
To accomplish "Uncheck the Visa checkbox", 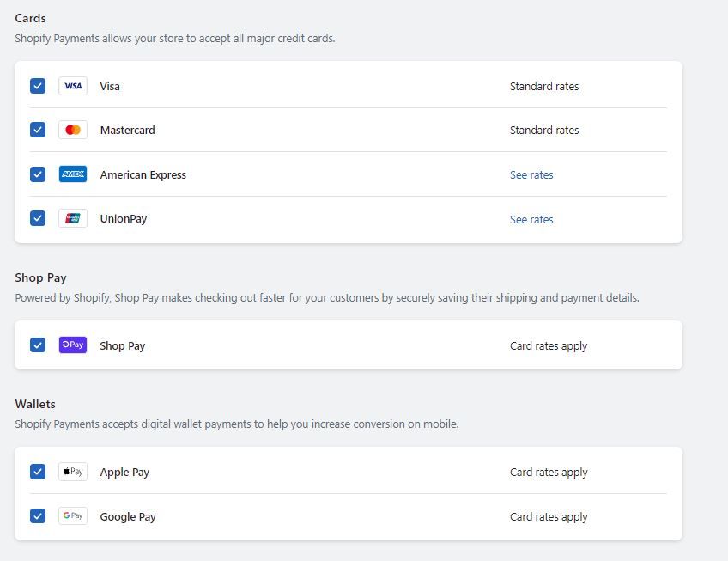I will point(38,86).
